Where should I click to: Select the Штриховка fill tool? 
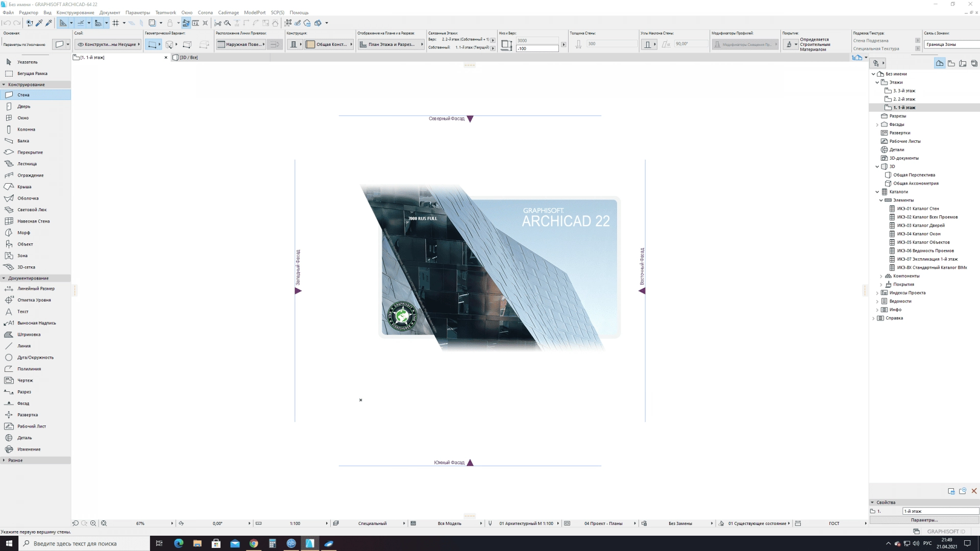pyautogui.click(x=35, y=335)
